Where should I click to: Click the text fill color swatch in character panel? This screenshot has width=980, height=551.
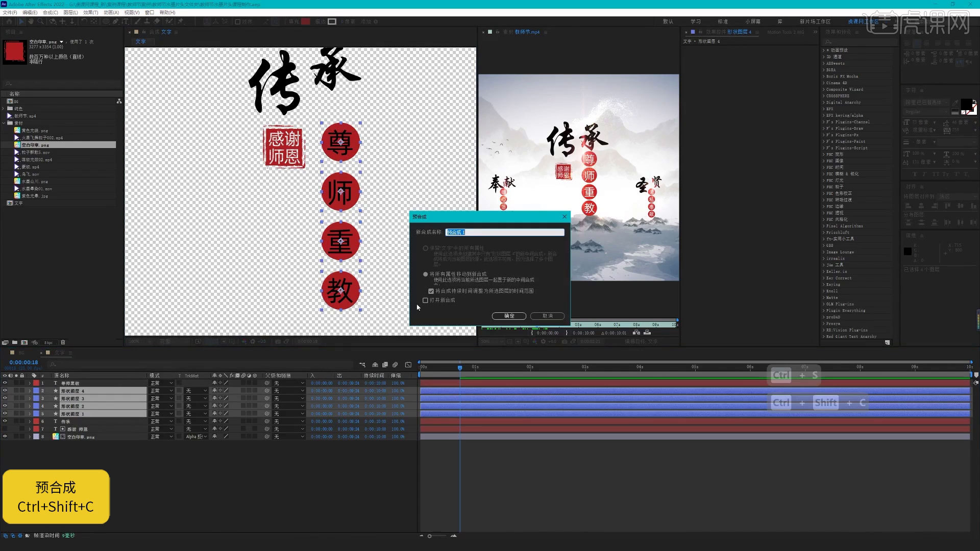tap(966, 104)
